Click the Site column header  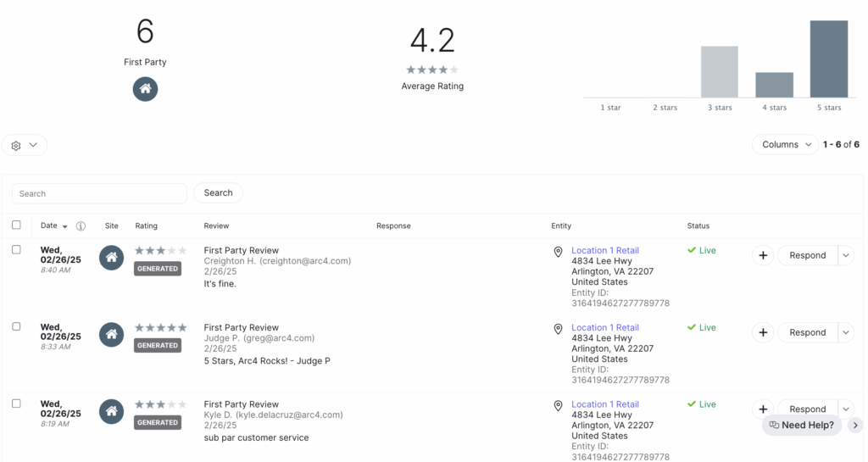pyautogui.click(x=111, y=225)
